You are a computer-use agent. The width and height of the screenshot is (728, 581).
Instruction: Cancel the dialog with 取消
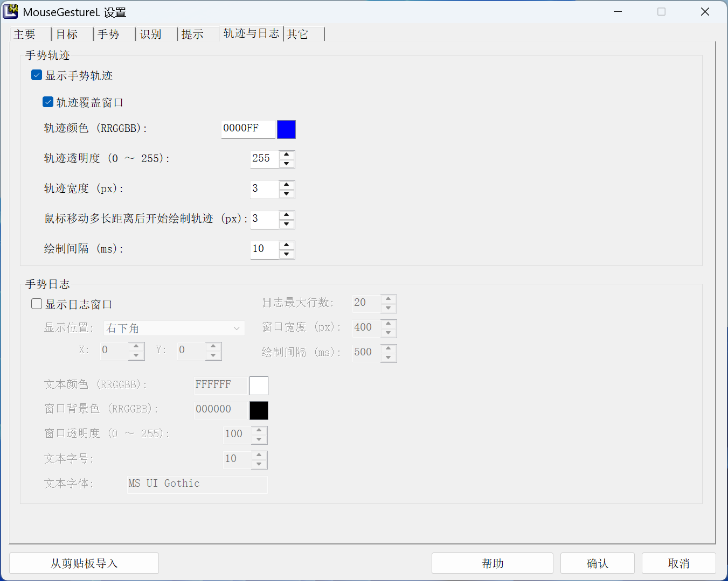[678, 563]
